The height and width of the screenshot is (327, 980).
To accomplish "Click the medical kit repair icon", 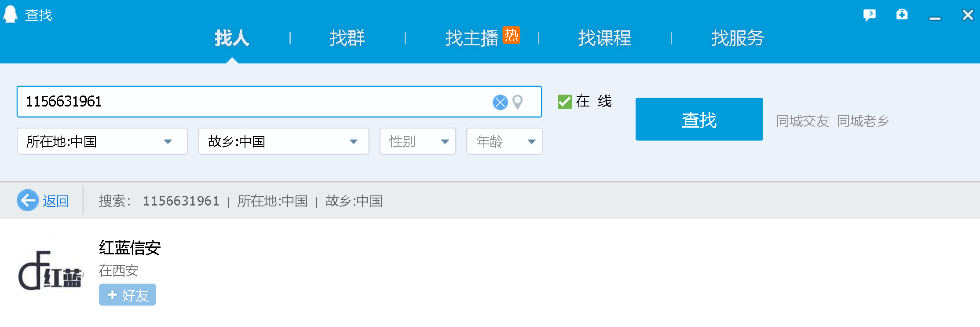I will (x=902, y=15).
